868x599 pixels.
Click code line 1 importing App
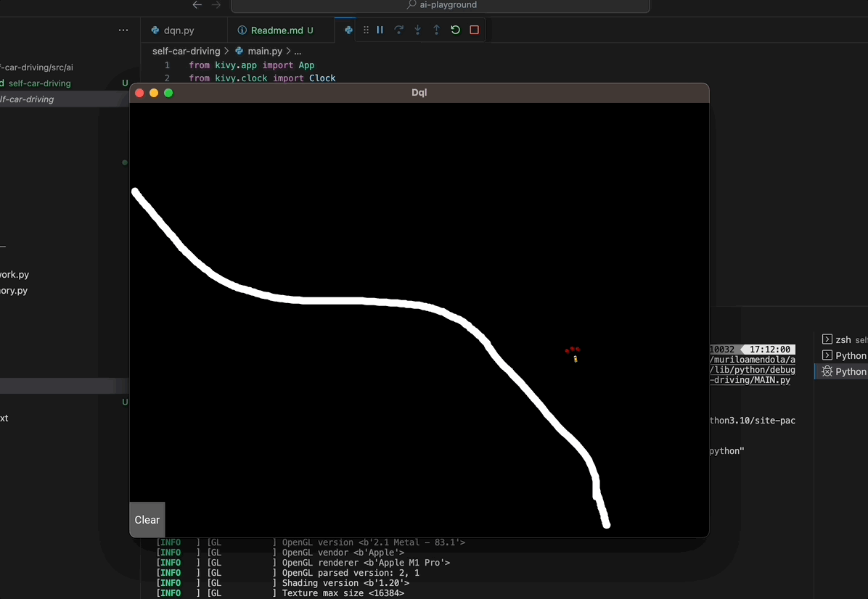pos(251,65)
